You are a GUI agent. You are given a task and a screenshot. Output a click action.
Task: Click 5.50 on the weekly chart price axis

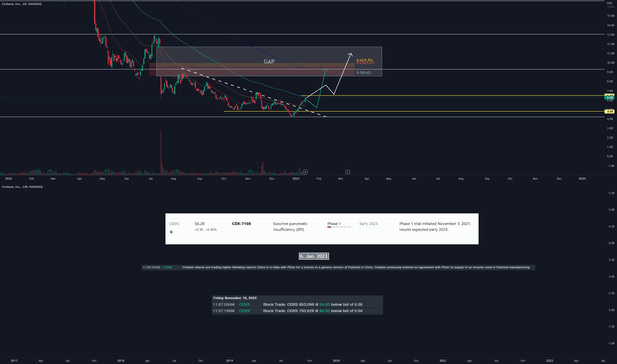612,193
